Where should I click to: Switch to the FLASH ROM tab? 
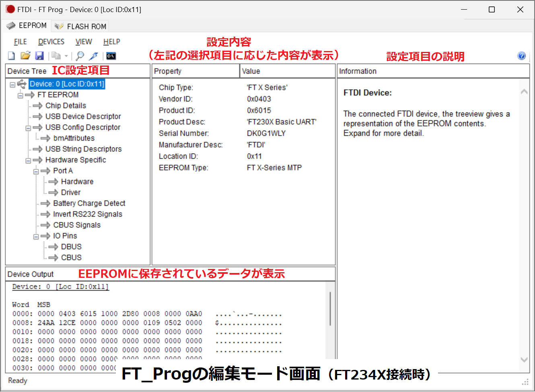[80, 26]
